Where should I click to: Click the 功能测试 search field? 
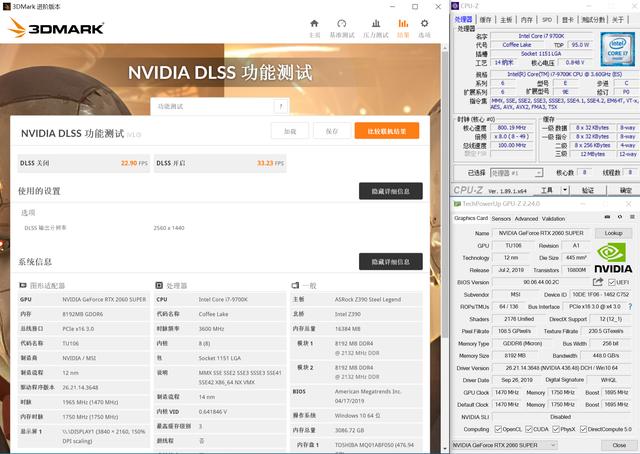pos(213,107)
